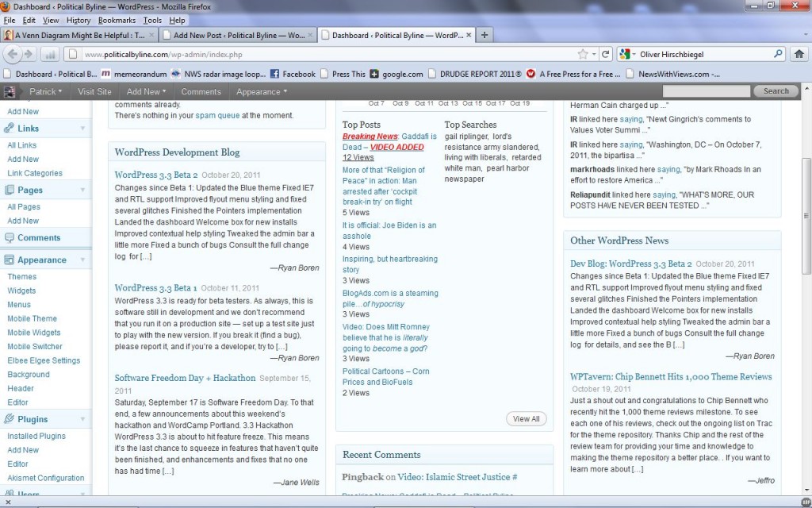
Task: Click the Plugins sidebar menu icon
Action: pos(9,419)
